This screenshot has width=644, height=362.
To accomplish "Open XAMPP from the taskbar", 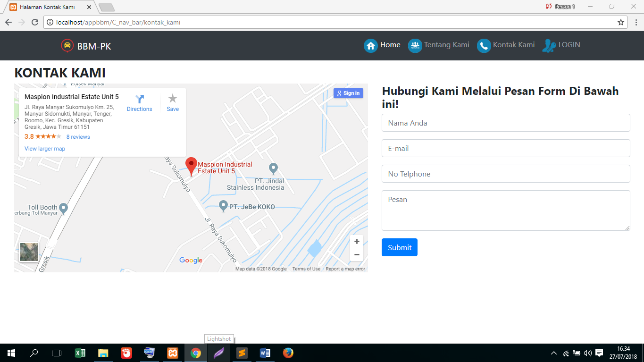I will [172, 353].
